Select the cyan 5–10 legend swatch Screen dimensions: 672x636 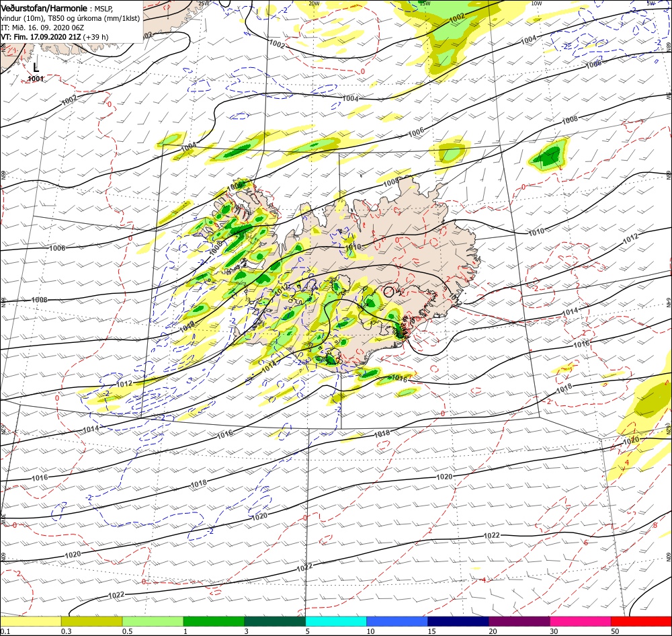point(336,621)
